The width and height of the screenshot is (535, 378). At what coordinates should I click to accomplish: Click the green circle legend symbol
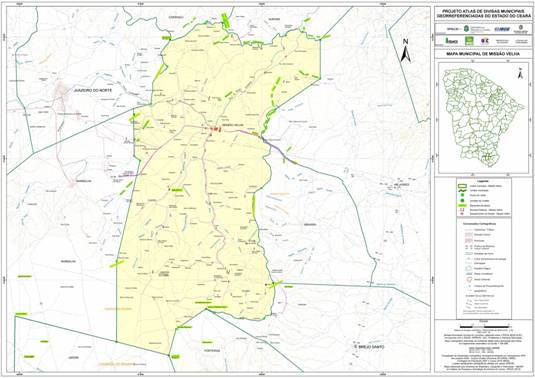(463, 195)
